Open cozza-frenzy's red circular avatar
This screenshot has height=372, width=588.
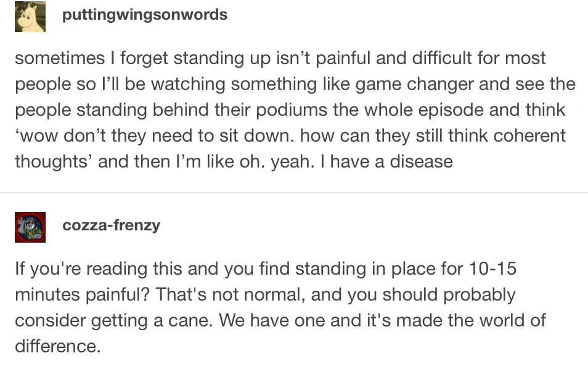[x=30, y=227]
